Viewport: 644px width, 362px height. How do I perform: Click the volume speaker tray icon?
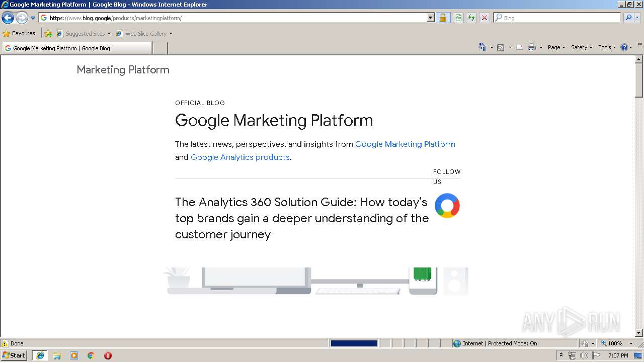click(x=584, y=355)
